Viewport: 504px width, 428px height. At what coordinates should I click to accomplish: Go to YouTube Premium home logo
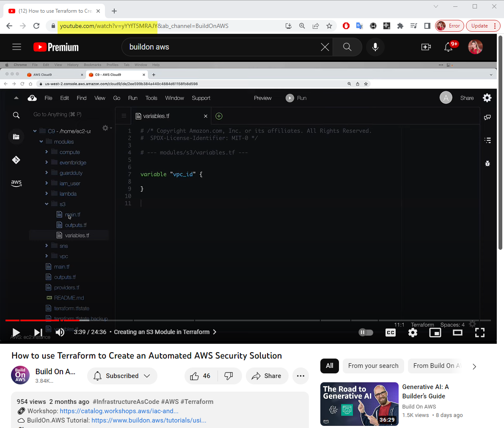(56, 47)
